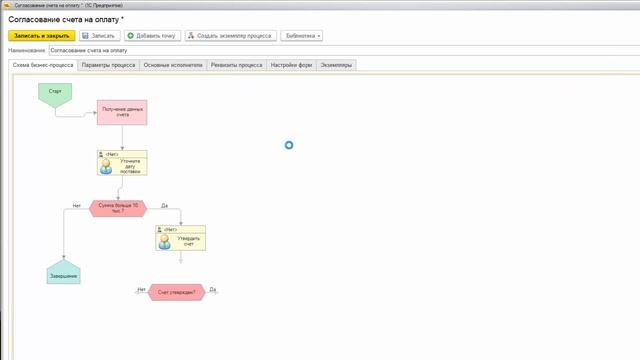Click small performer icon in 'Уточните дату' header
Image resolution: width=640 pixels, height=360 pixels.
point(101,154)
